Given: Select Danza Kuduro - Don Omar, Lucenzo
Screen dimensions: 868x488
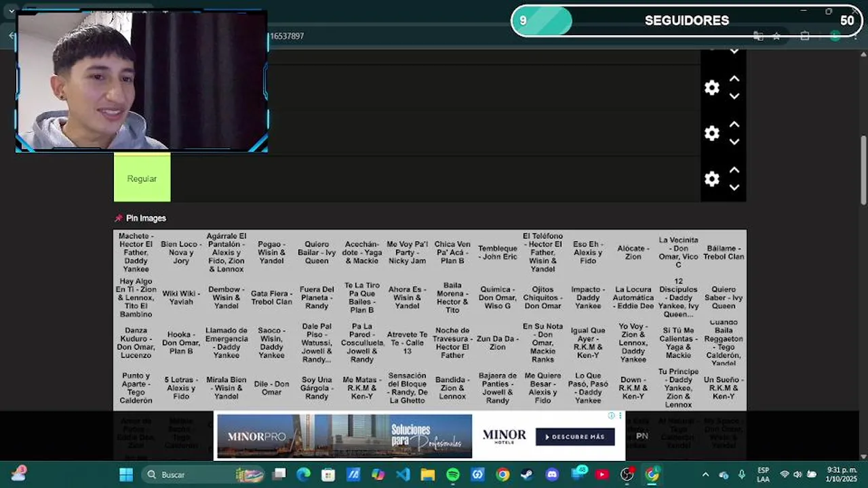Looking at the screenshot, I should tap(136, 343).
